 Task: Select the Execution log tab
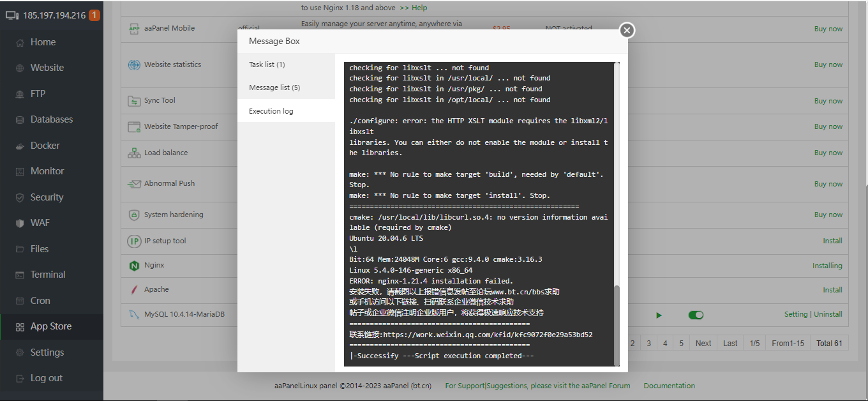271,111
